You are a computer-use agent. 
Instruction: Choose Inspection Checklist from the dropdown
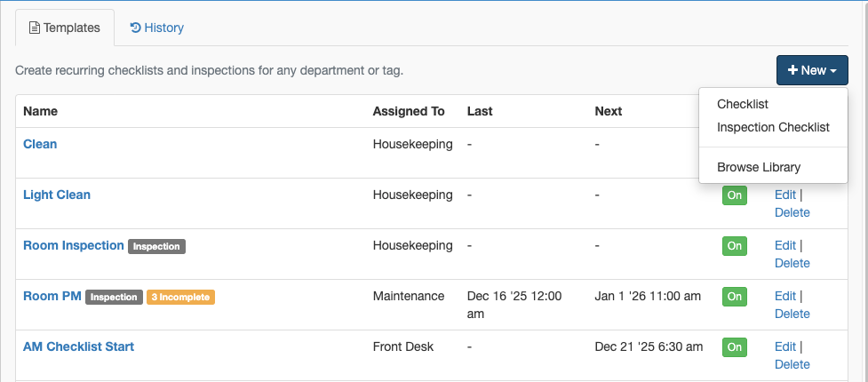click(773, 127)
